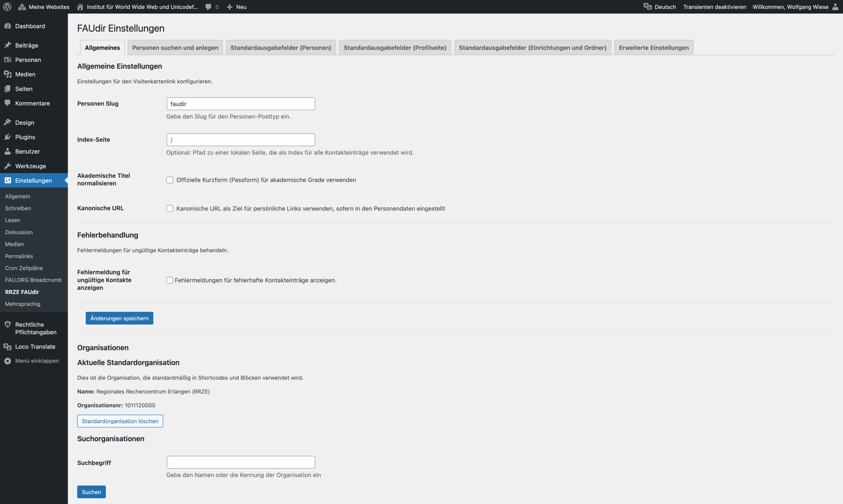The height and width of the screenshot is (504, 843).
Task: Click the Deutsch language translate icon
Action: [648, 7]
